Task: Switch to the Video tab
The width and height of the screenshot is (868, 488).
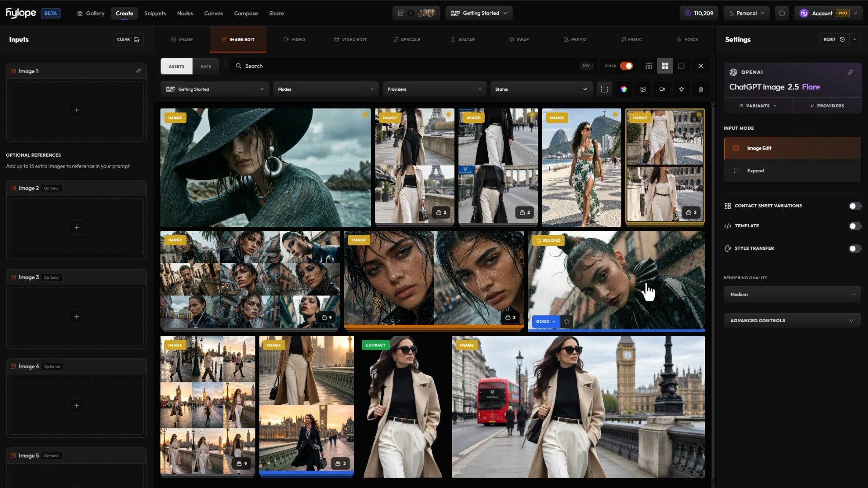Action: 294,39
